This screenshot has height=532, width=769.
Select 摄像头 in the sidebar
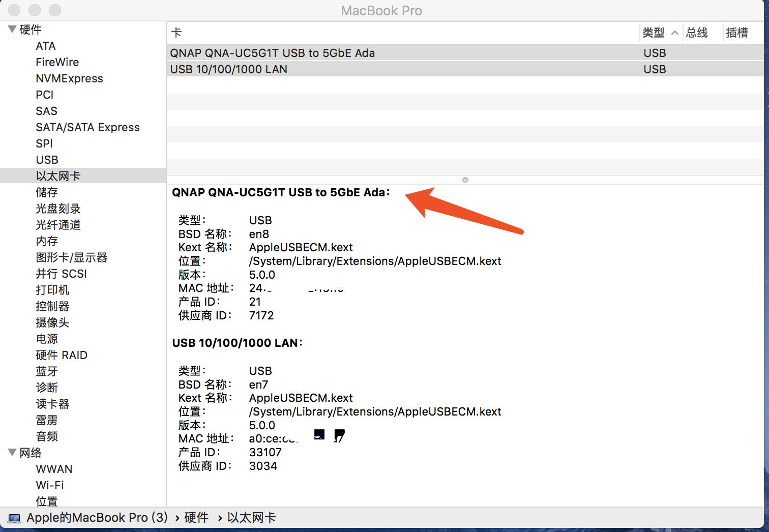tap(52, 322)
